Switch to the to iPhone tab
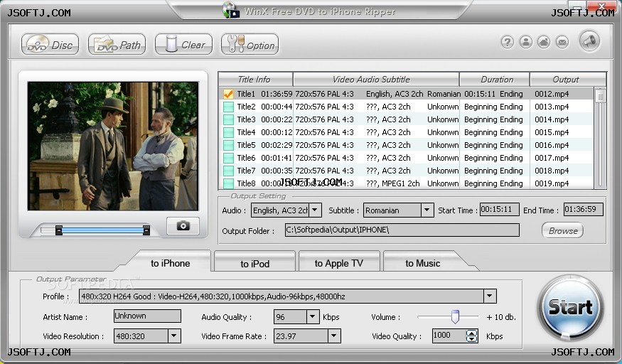 coord(170,263)
